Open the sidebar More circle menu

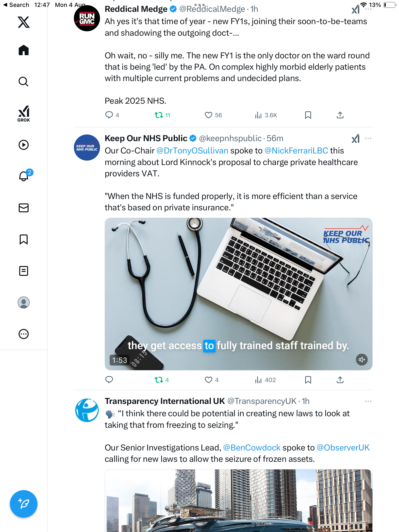pyautogui.click(x=24, y=334)
